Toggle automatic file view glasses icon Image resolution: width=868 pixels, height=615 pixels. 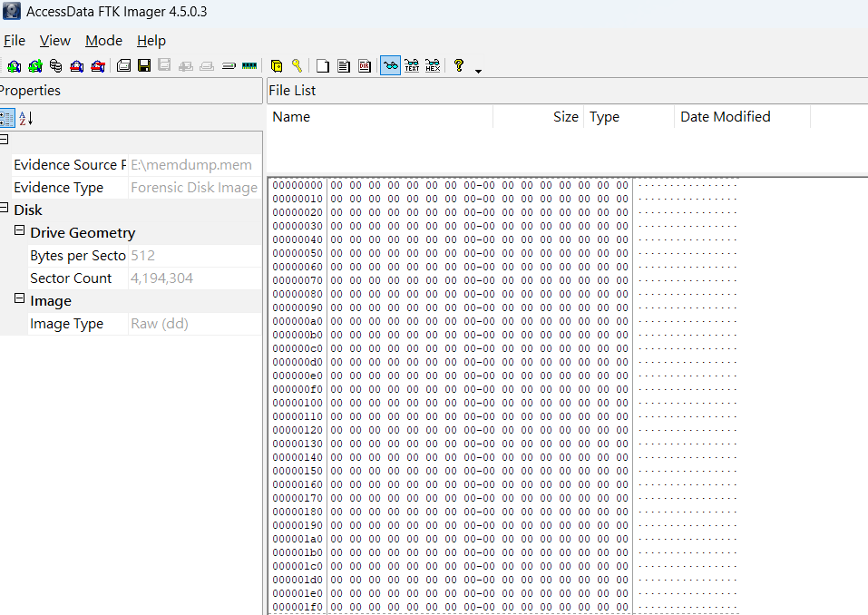(x=390, y=66)
